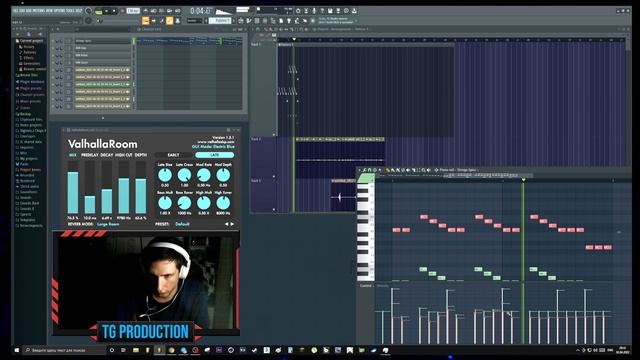Expand Current project in the browser
The image size is (640, 360).
point(30,41)
